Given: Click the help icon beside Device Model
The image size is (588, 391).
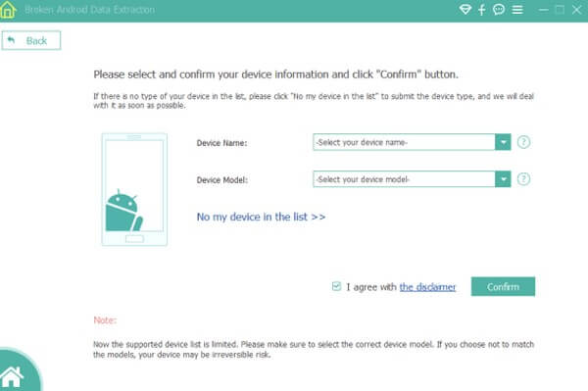Looking at the screenshot, I should (x=523, y=179).
